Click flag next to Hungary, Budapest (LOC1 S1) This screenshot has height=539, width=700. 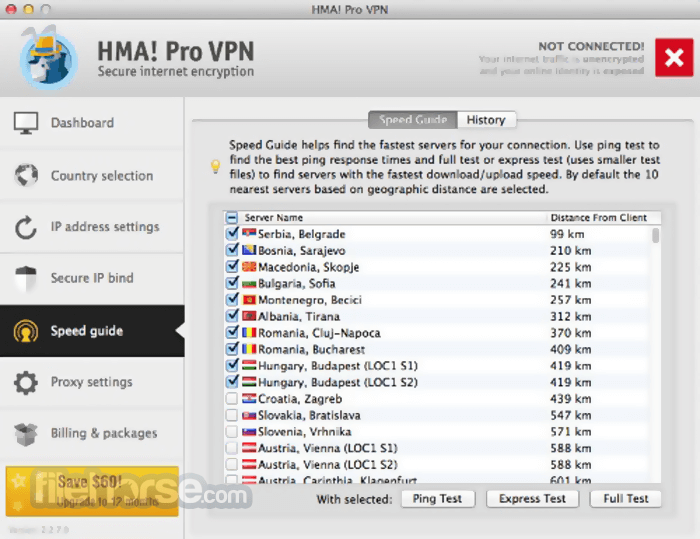(249, 365)
